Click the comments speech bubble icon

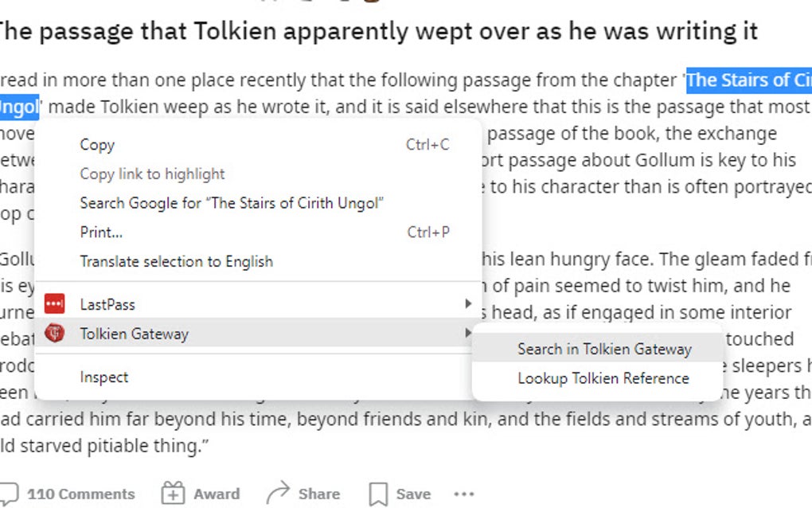[8, 494]
